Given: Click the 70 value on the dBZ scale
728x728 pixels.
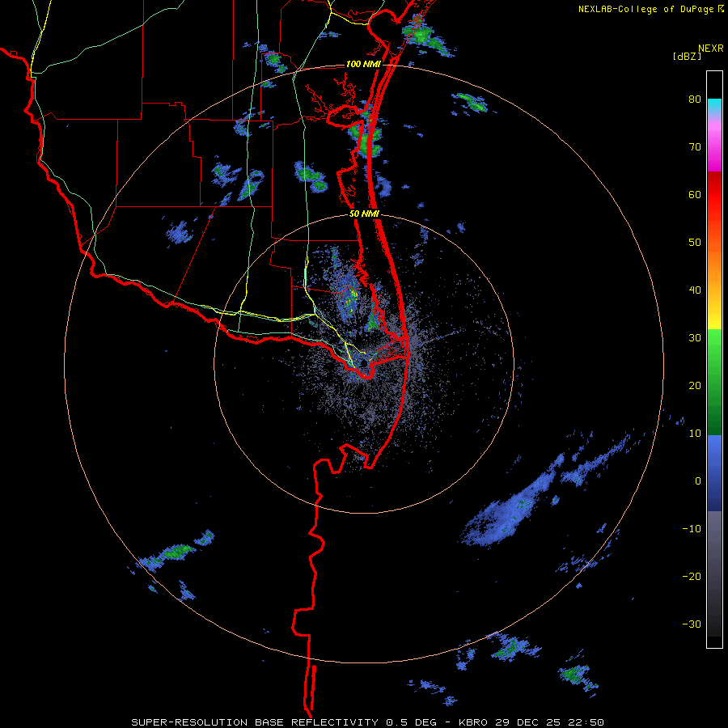Looking at the screenshot, I should pyautogui.click(x=695, y=147).
